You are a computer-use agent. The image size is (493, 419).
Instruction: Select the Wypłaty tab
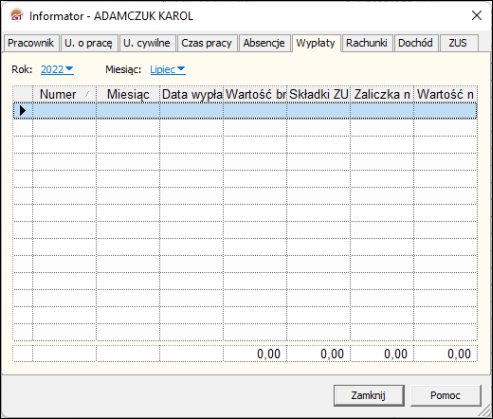click(x=316, y=43)
